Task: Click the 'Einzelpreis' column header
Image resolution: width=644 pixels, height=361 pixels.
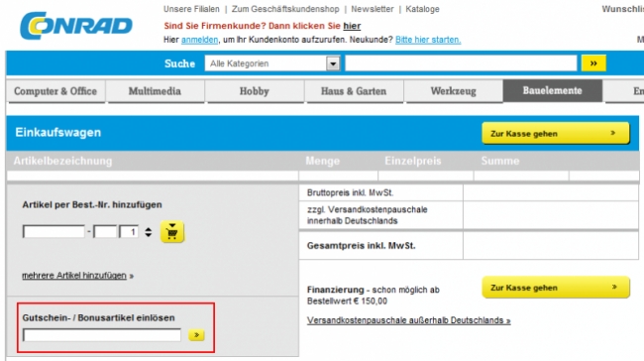Action: (x=413, y=161)
